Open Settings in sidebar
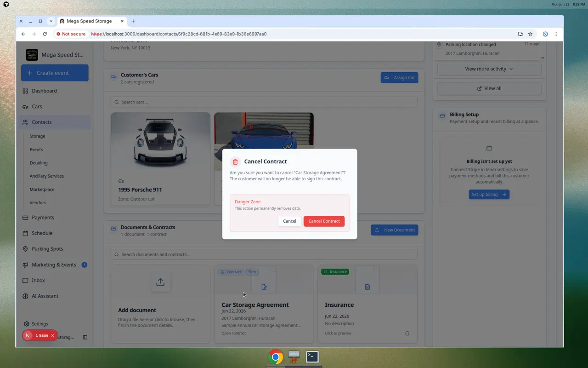The height and width of the screenshot is (368, 588). click(x=40, y=324)
